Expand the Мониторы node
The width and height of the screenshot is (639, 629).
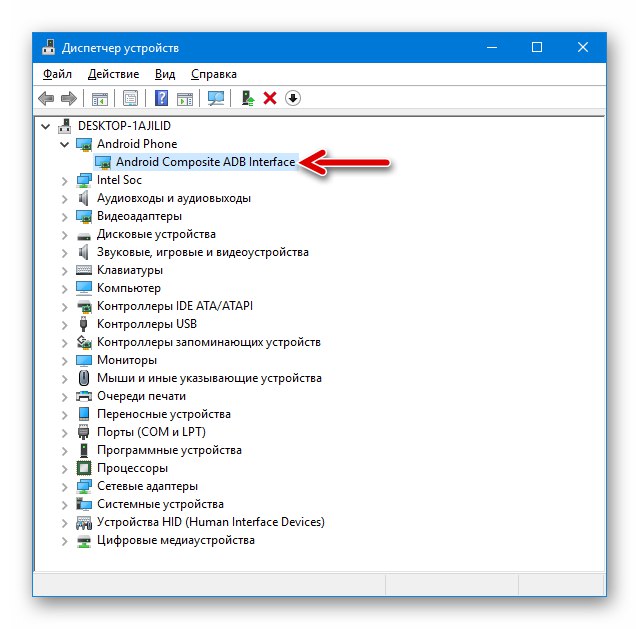coord(64,361)
